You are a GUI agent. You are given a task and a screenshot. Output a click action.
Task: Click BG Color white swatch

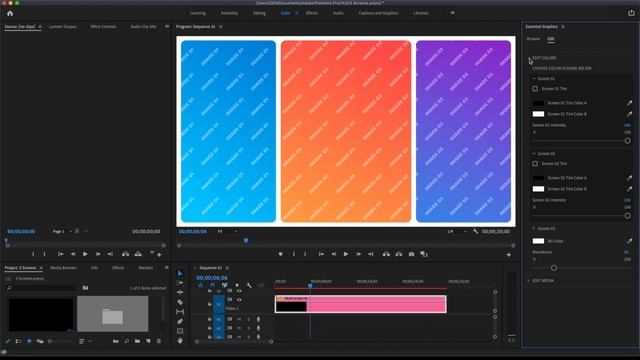(538, 241)
